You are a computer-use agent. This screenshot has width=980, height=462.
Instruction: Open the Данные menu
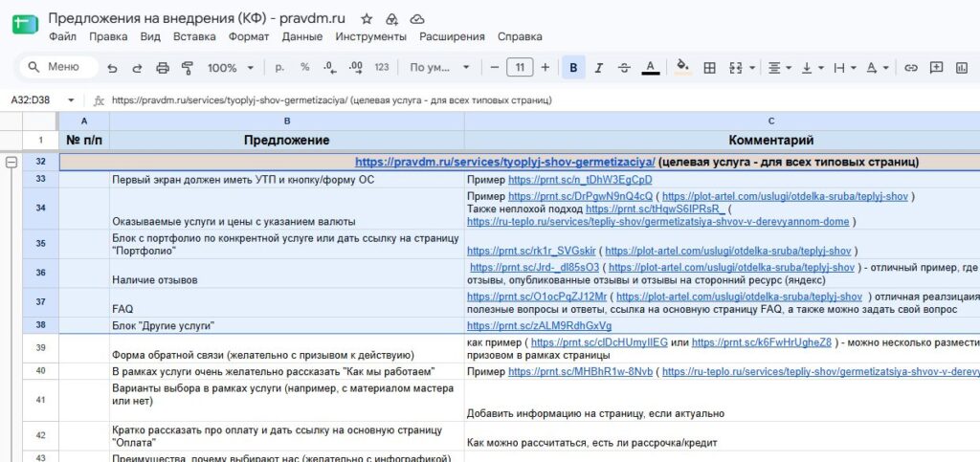click(x=302, y=37)
